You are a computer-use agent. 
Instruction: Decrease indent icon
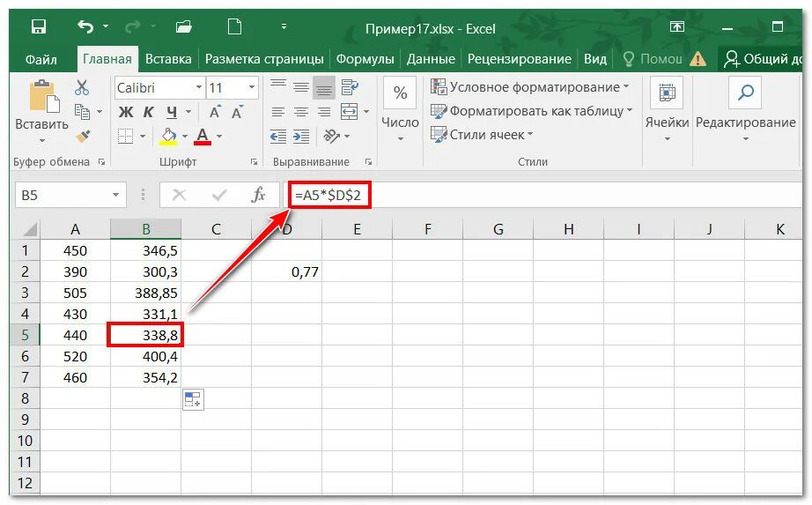[x=278, y=137]
